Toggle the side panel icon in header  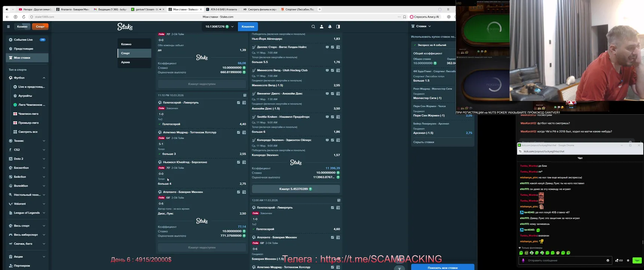338,27
